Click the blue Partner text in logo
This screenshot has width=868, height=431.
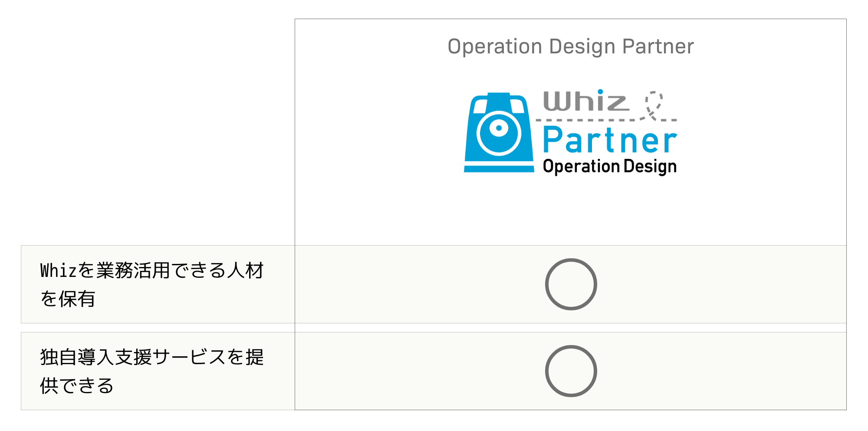[610, 140]
